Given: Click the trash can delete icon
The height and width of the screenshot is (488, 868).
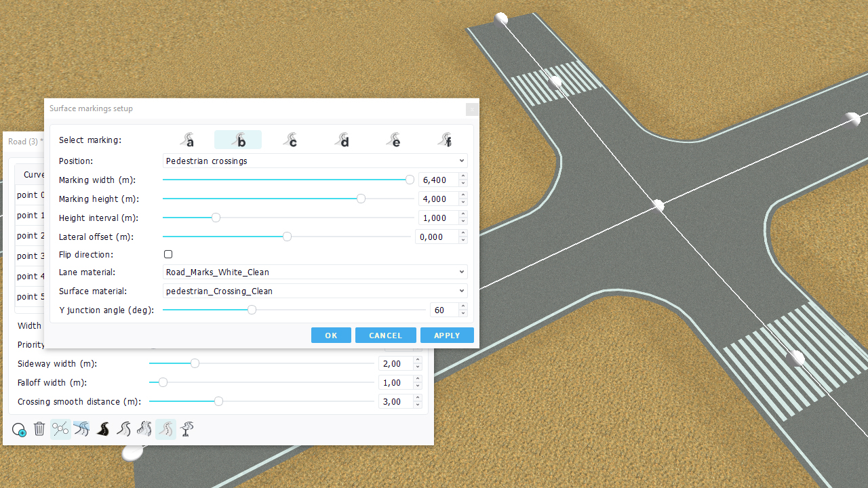Looking at the screenshot, I should [x=39, y=429].
